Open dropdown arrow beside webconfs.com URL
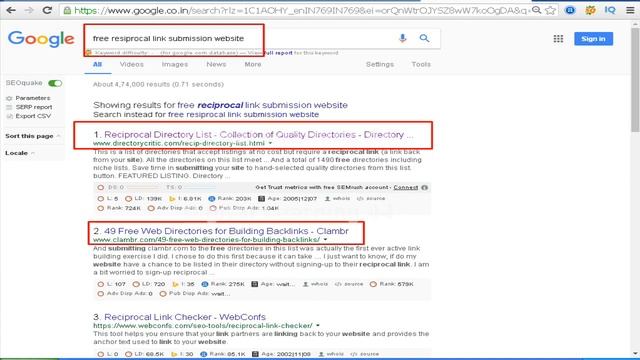640x360 pixels. coord(318,326)
